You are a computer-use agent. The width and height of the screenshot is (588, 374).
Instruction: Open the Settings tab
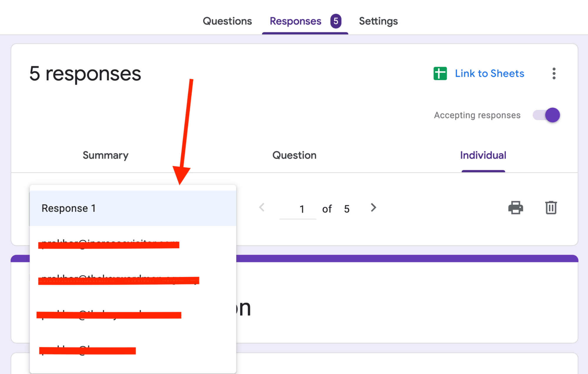(x=378, y=21)
